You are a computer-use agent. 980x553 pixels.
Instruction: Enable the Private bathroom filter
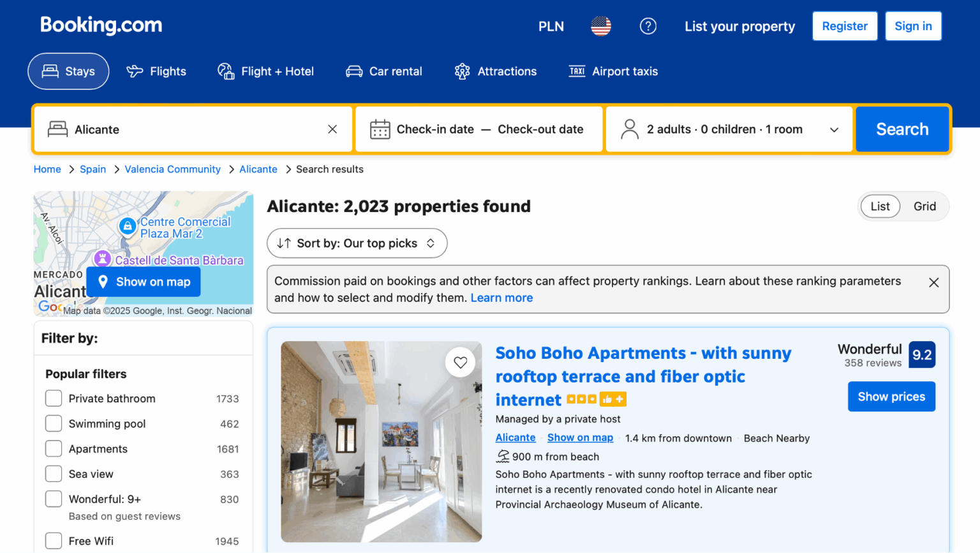(x=54, y=398)
